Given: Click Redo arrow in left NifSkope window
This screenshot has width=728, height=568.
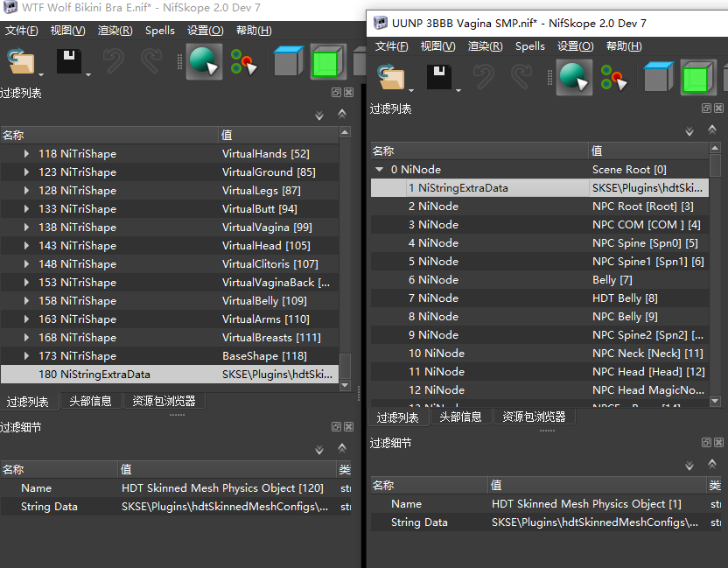Looking at the screenshot, I should click(x=151, y=61).
